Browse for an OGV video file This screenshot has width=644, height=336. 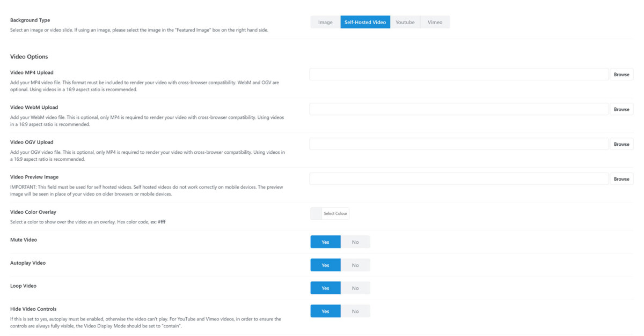pos(621,144)
